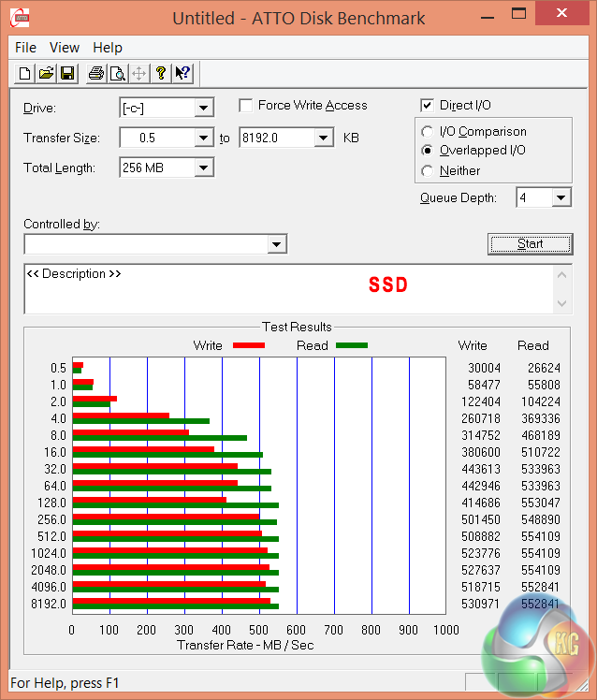Click the Transfer Rate - MB / Sec axis label
Image resolution: width=597 pixels, height=700 pixels.
click(x=245, y=645)
